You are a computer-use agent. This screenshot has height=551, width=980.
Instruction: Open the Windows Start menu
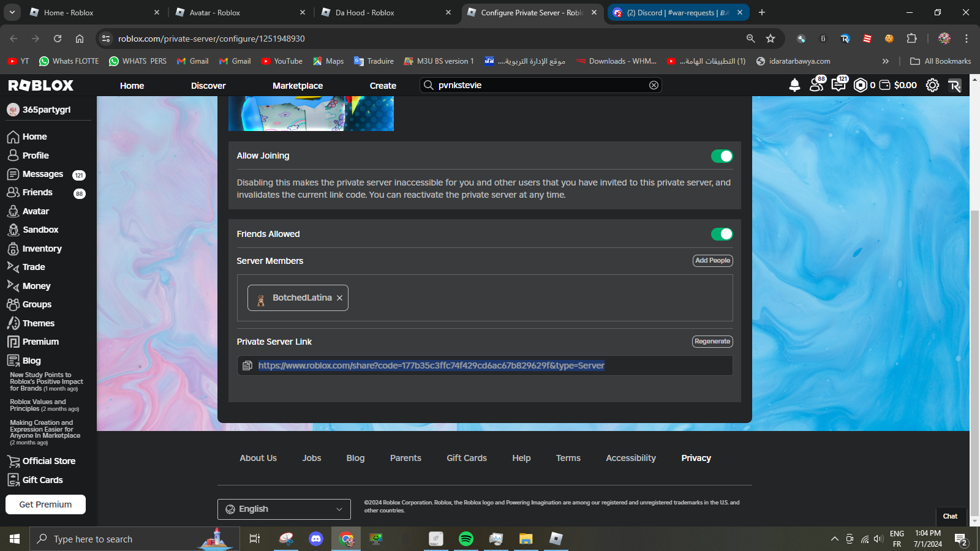point(15,539)
